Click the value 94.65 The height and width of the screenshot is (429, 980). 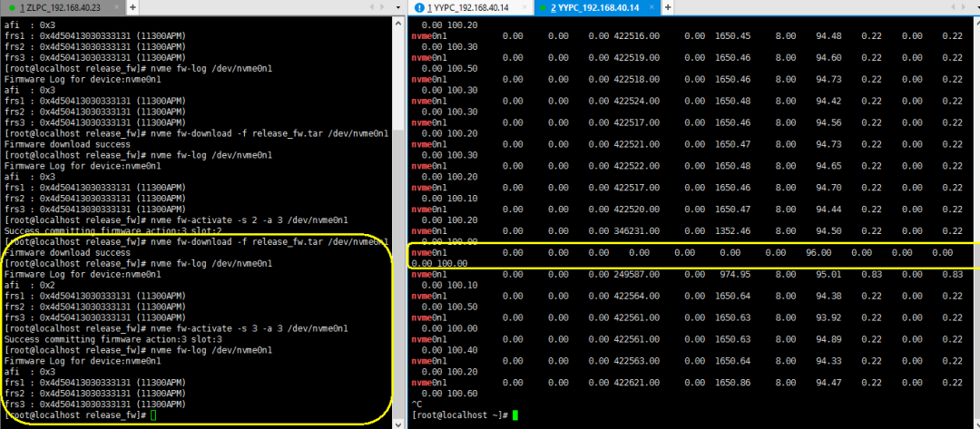coord(828,166)
